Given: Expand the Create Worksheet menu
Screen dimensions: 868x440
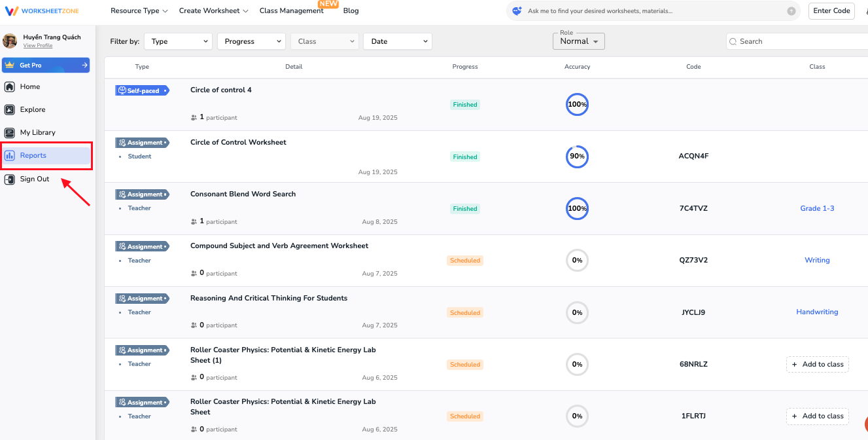Looking at the screenshot, I should tap(214, 11).
